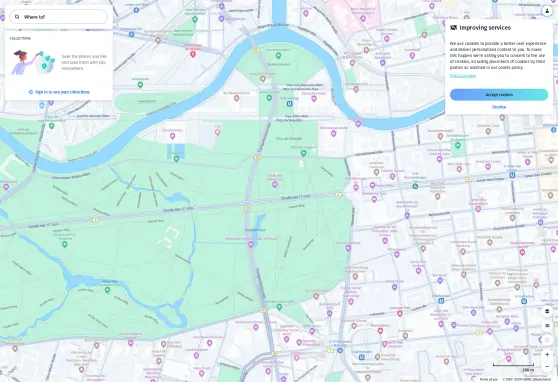Click the collections illustration thumbnail
The width and height of the screenshot is (558, 382).
33,62
